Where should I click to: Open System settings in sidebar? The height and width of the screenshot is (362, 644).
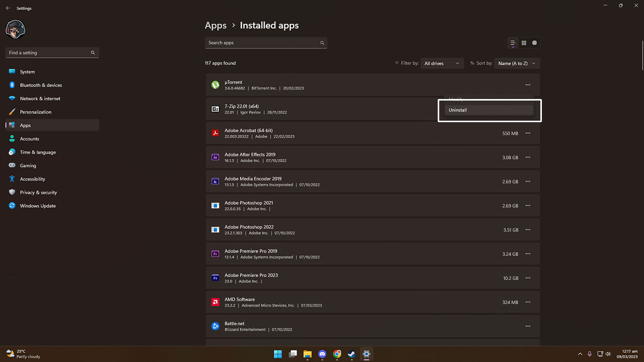tap(52, 72)
